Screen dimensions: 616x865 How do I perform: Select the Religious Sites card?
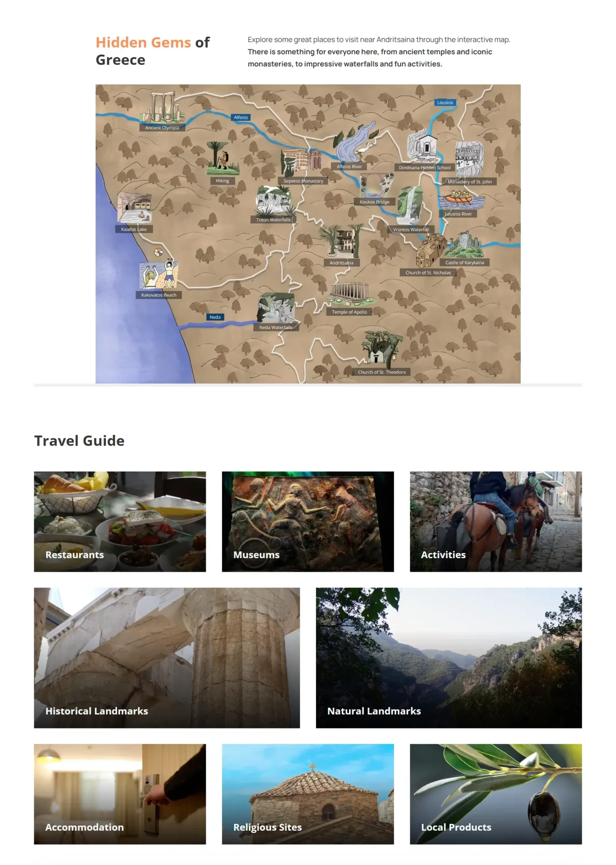(x=308, y=794)
